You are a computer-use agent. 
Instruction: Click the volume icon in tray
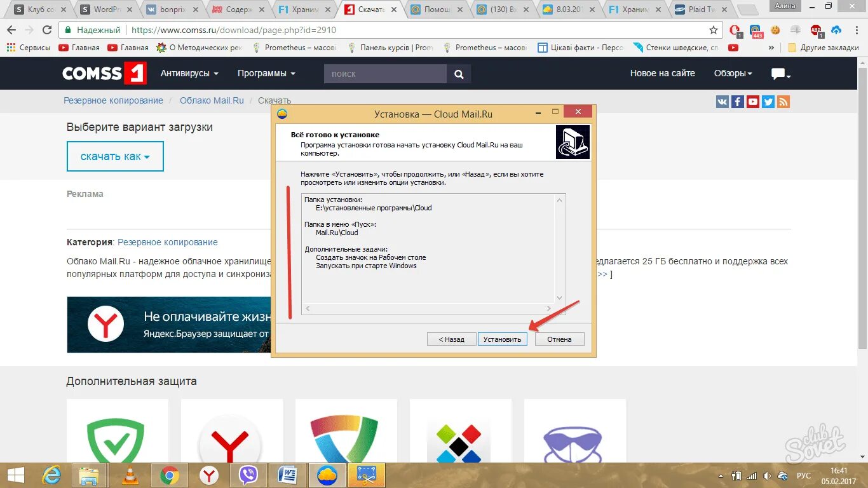pyautogui.click(x=768, y=475)
